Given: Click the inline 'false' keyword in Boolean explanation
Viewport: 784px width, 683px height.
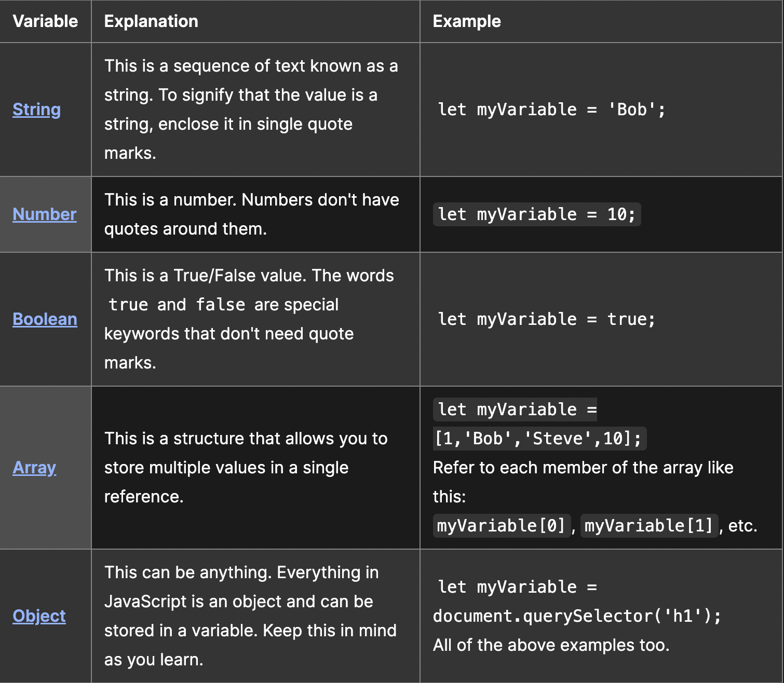Looking at the screenshot, I should [x=221, y=305].
